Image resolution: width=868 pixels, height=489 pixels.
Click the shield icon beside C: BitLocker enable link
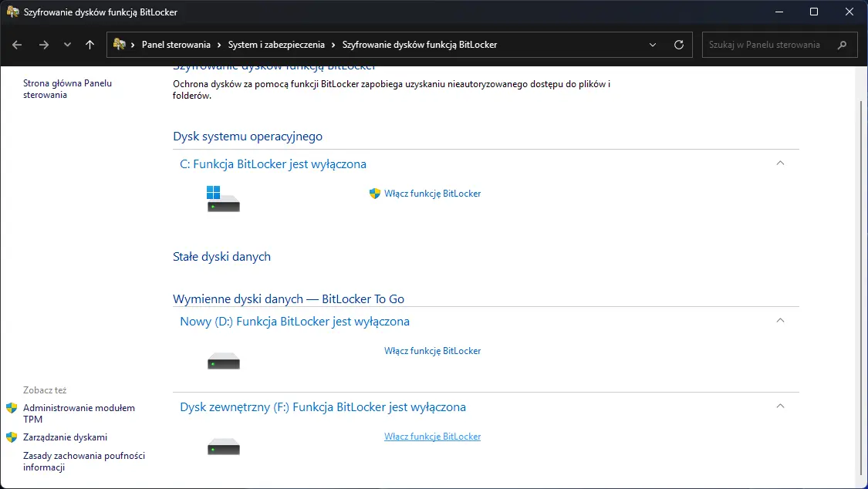click(376, 194)
